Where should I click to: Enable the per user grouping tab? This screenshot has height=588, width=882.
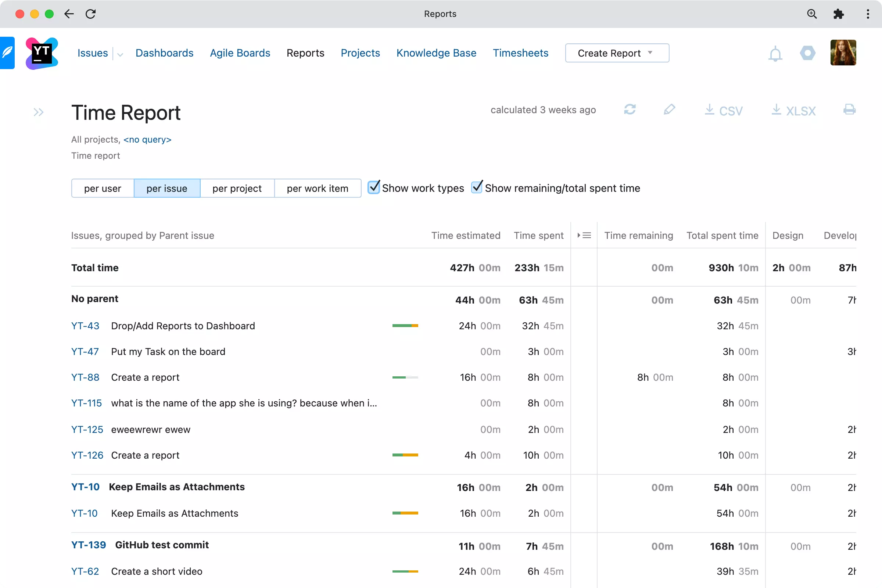tap(103, 188)
